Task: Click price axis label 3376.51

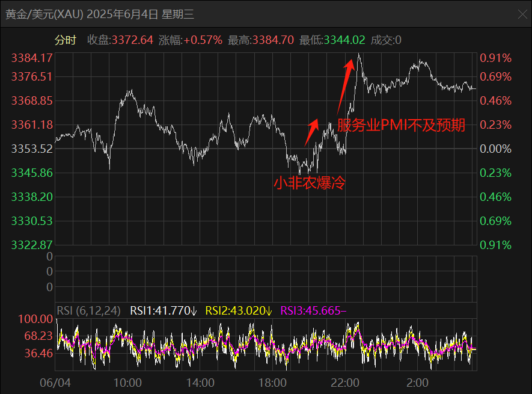Action: coord(32,77)
